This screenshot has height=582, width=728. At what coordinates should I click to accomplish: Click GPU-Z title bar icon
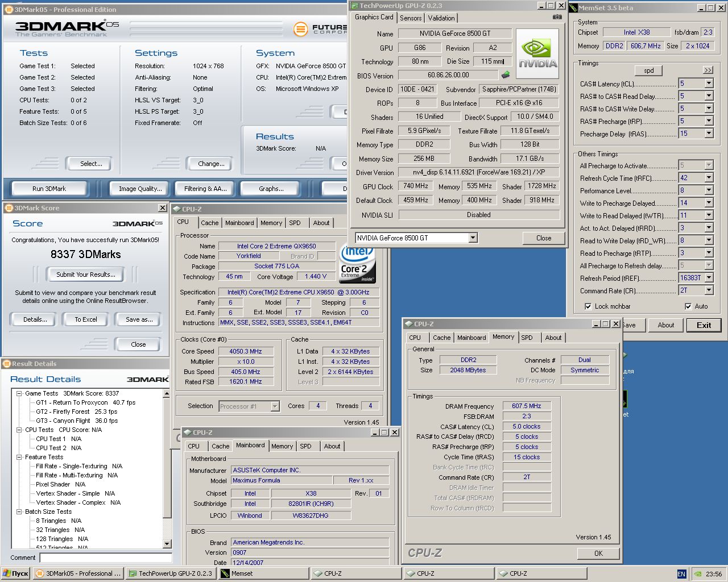354,6
